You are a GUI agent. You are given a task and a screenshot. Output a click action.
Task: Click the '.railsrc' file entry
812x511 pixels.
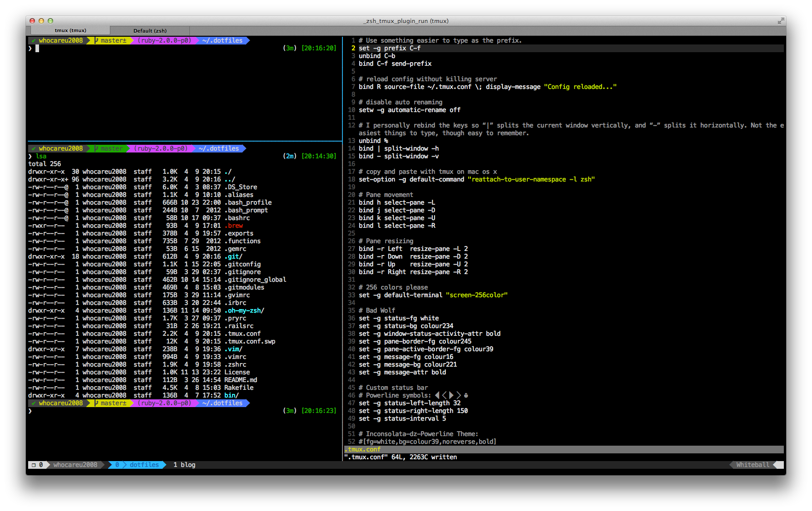coord(239,326)
